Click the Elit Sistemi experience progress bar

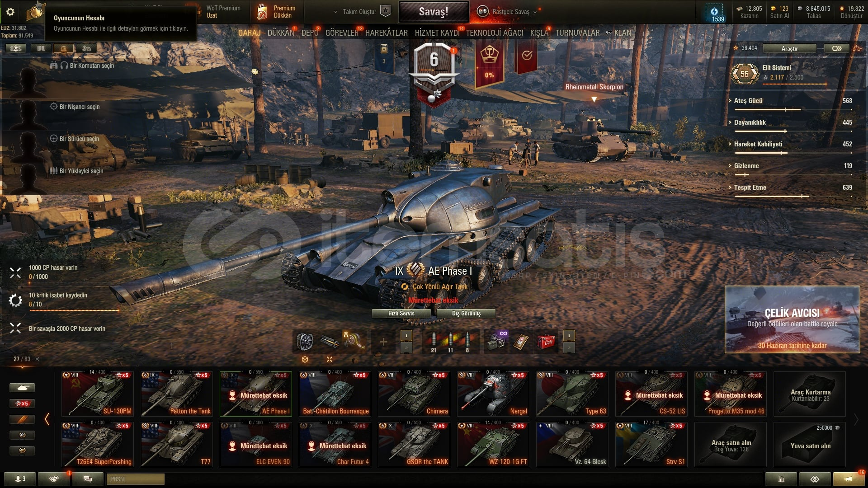[x=795, y=84]
